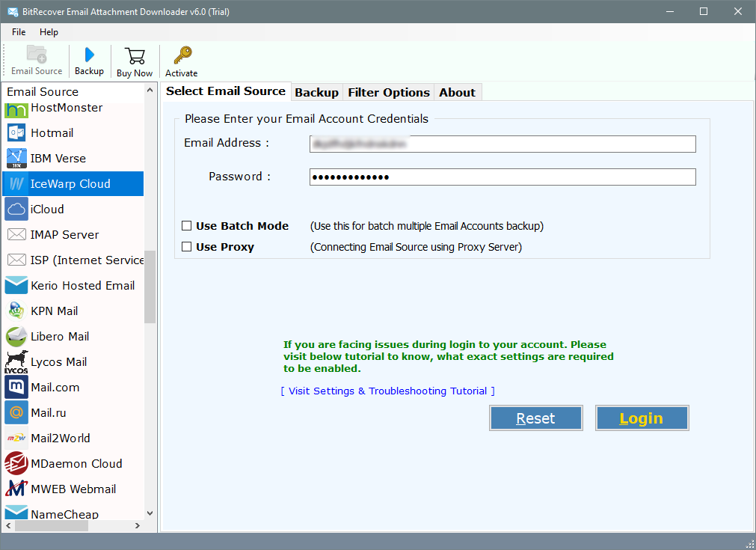Open the Email Source toolbar icon
The height and width of the screenshot is (550, 756).
[37, 54]
